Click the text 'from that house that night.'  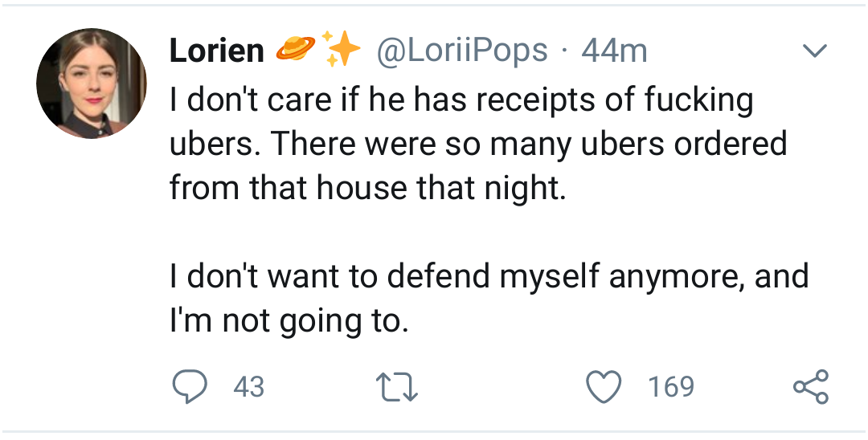368,188
